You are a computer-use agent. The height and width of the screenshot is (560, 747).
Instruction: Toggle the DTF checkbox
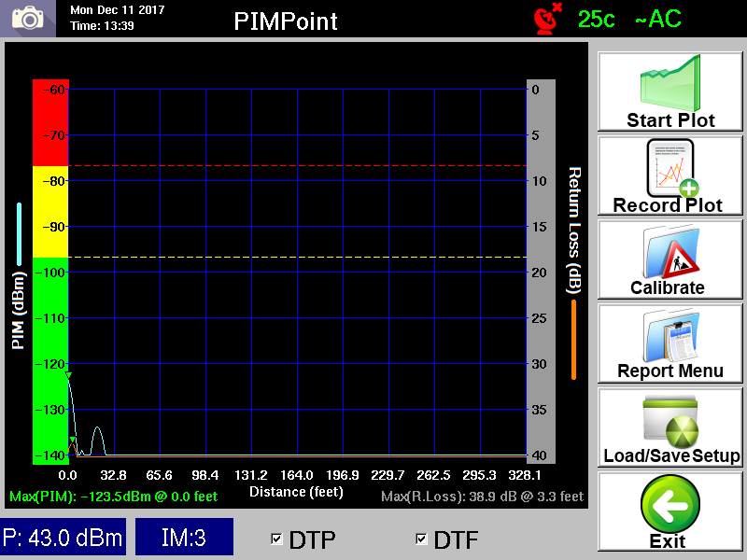pyautogui.click(x=421, y=539)
